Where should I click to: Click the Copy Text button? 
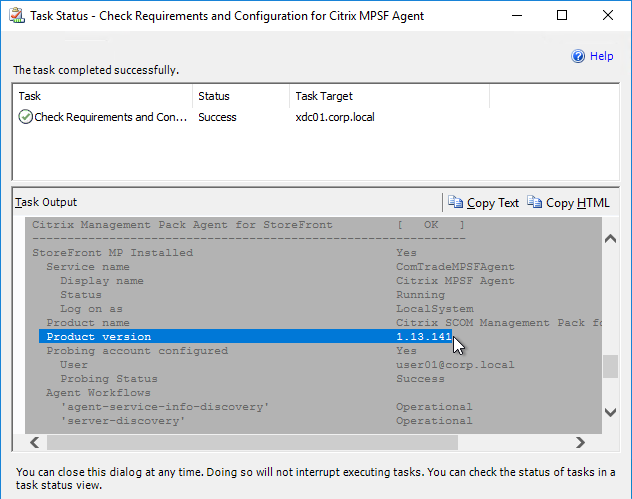click(x=483, y=202)
